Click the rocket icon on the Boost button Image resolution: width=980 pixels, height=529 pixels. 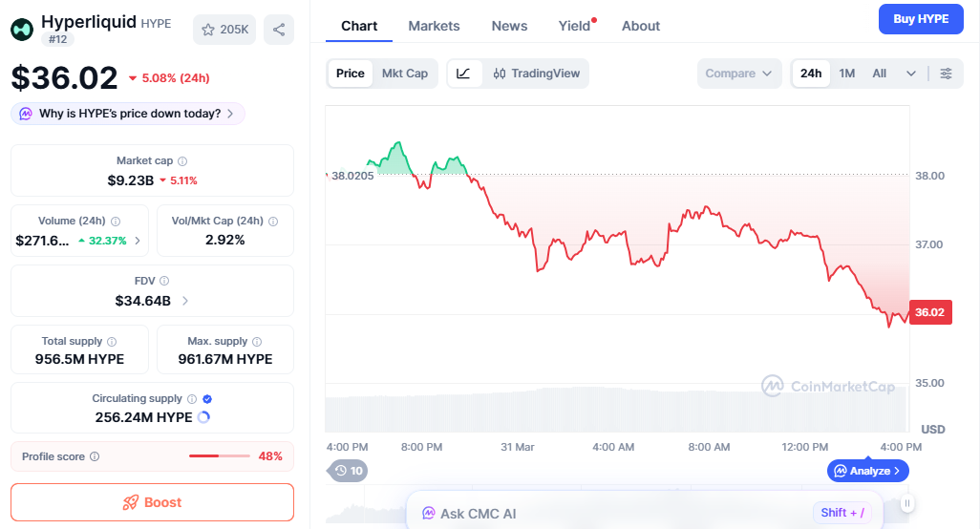tap(130, 503)
